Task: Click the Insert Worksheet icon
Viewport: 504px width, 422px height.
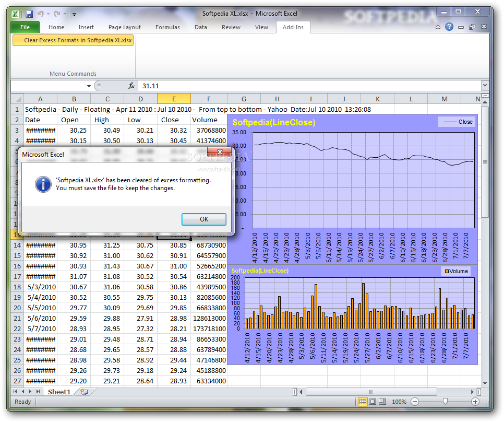Action: [x=84, y=392]
